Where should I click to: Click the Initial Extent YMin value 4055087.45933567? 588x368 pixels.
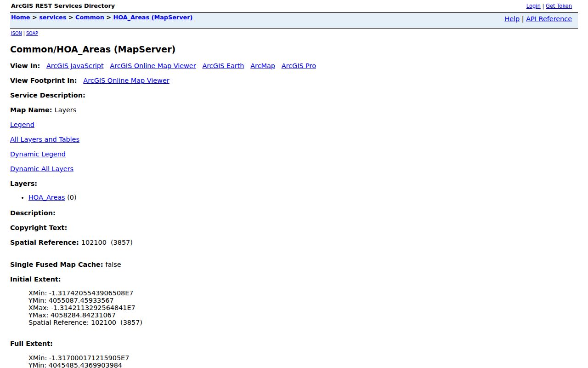point(81,300)
